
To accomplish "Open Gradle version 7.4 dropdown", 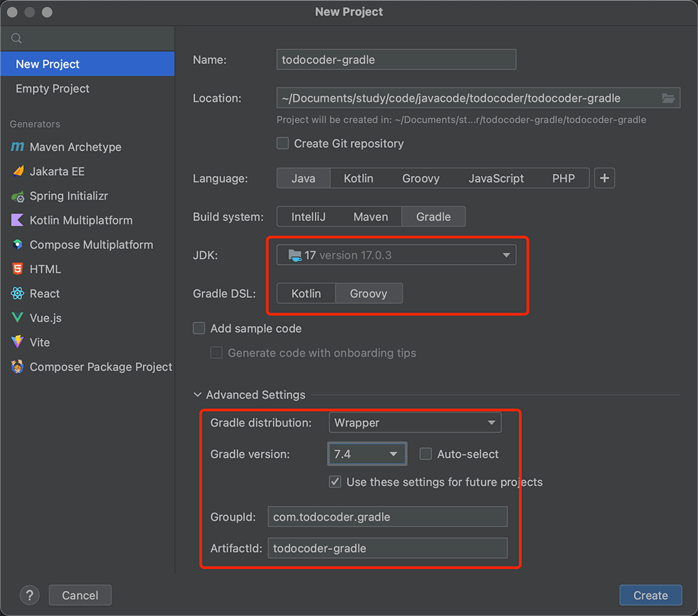I will [367, 454].
